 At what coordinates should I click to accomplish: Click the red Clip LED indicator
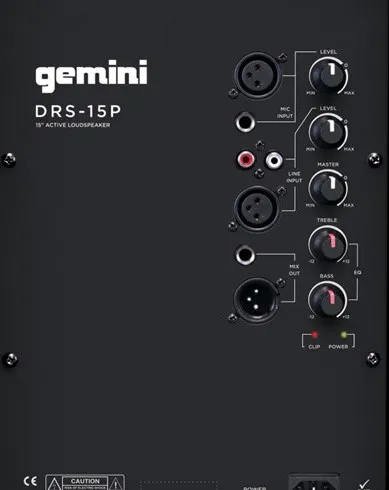(314, 334)
